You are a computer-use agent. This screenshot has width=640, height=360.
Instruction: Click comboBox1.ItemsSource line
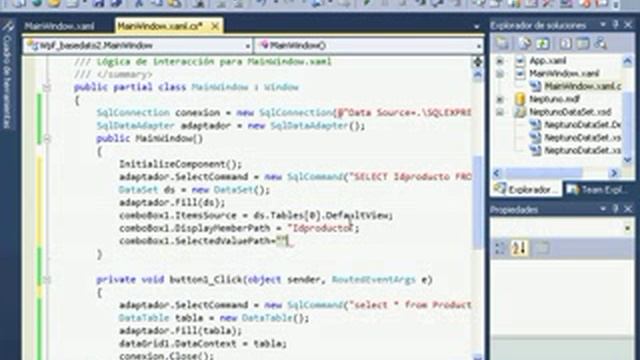click(x=256, y=215)
